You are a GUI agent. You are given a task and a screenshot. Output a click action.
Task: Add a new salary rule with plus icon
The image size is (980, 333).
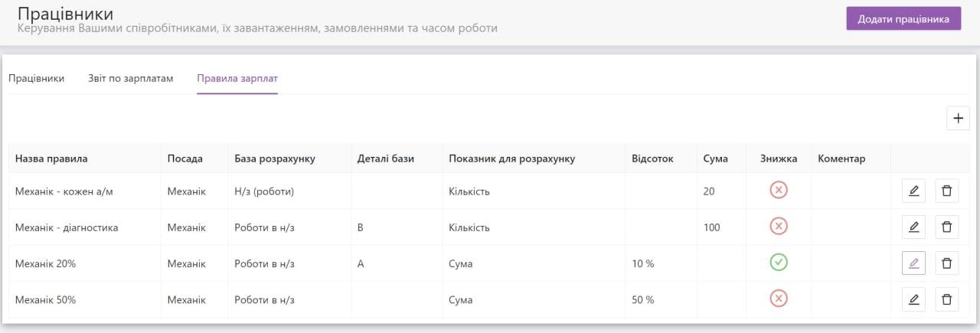[x=958, y=119]
